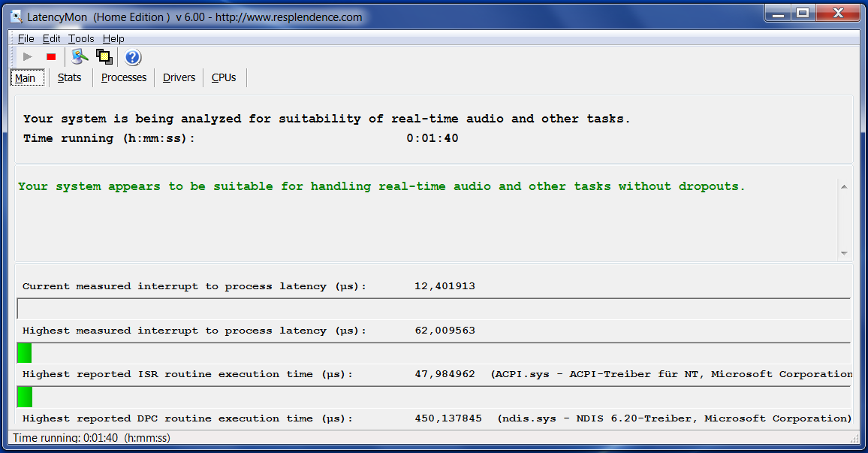Click scroll down arrow in message panel
Image resolution: width=868 pixels, height=453 pixels.
[x=844, y=253]
